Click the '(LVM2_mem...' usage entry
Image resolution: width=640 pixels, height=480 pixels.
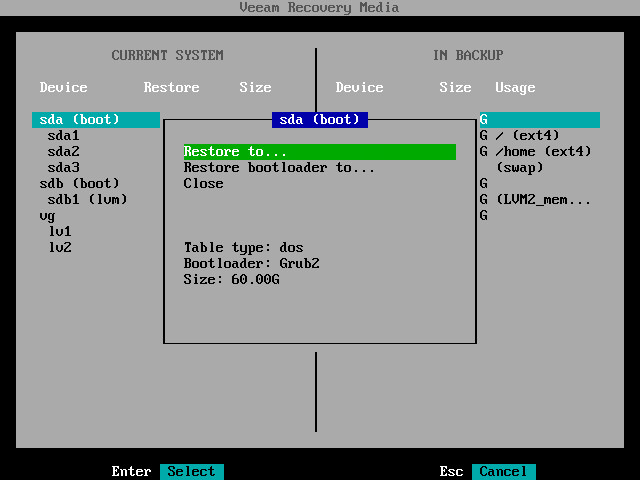point(543,200)
